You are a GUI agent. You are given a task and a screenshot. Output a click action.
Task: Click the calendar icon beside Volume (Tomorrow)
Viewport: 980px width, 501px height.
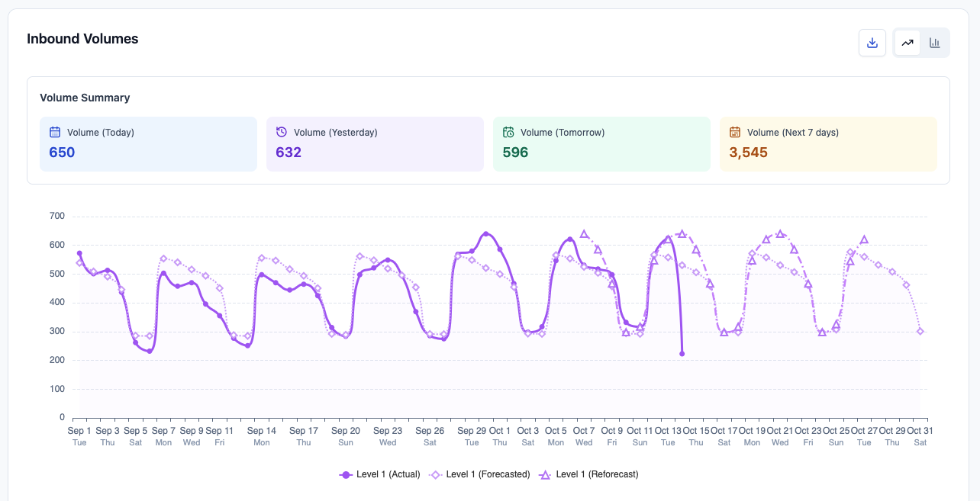(x=508, y=132)
